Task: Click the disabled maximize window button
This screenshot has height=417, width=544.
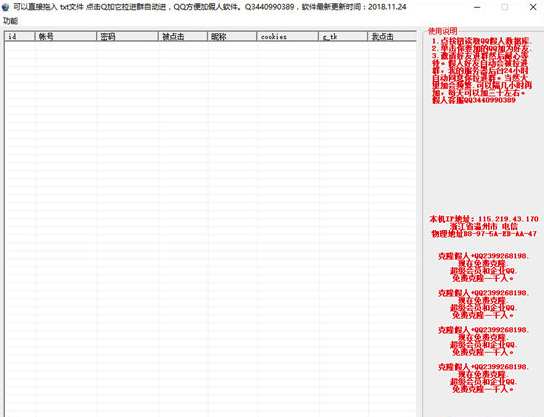Action: point(505,7)
